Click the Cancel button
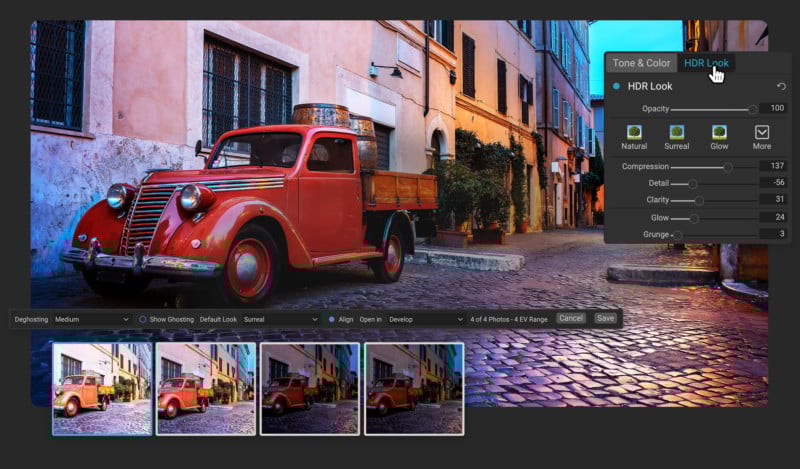Screen dimensions: 800x469 pyautogui.click(x=571, y=318)
